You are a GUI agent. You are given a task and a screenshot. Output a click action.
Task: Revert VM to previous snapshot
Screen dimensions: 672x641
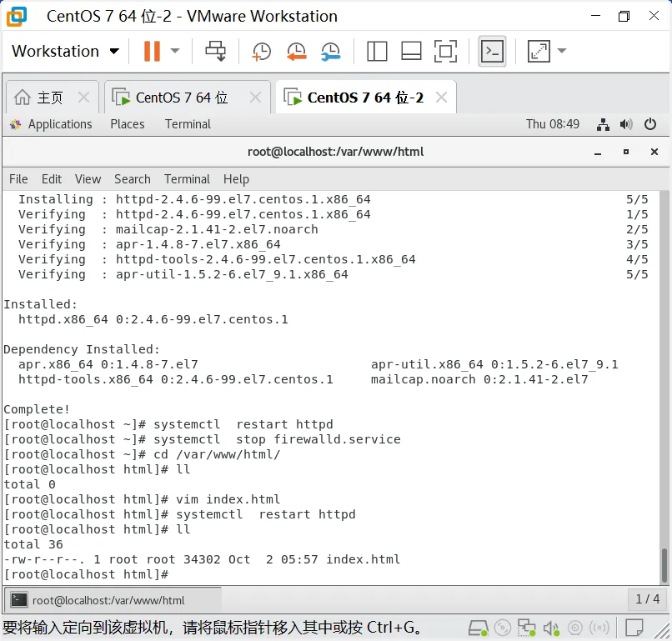[x=296, y=52]
